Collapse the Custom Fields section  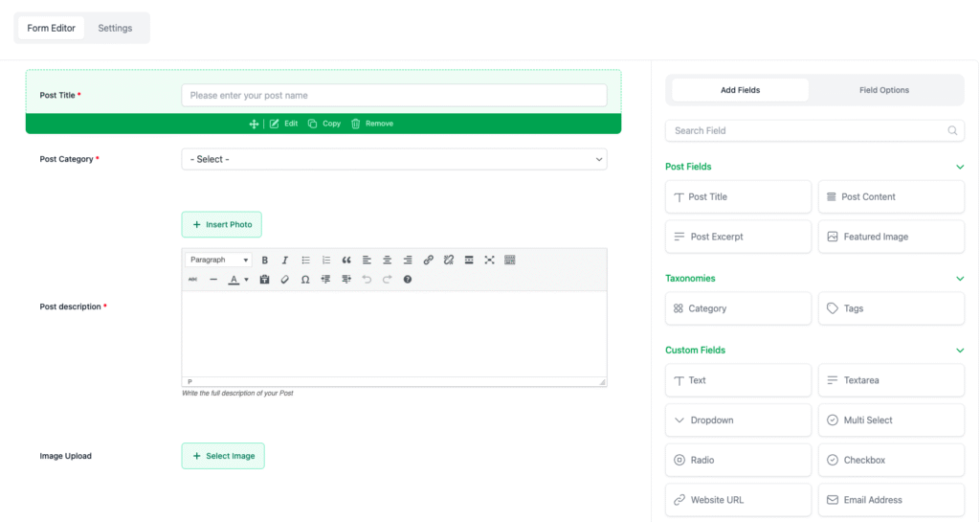960,351
